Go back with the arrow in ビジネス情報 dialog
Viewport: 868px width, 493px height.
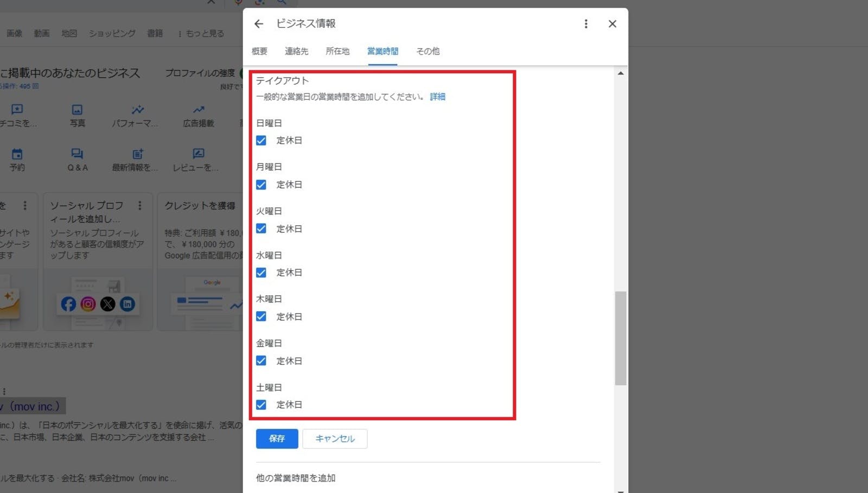click(x=259, y=24)
